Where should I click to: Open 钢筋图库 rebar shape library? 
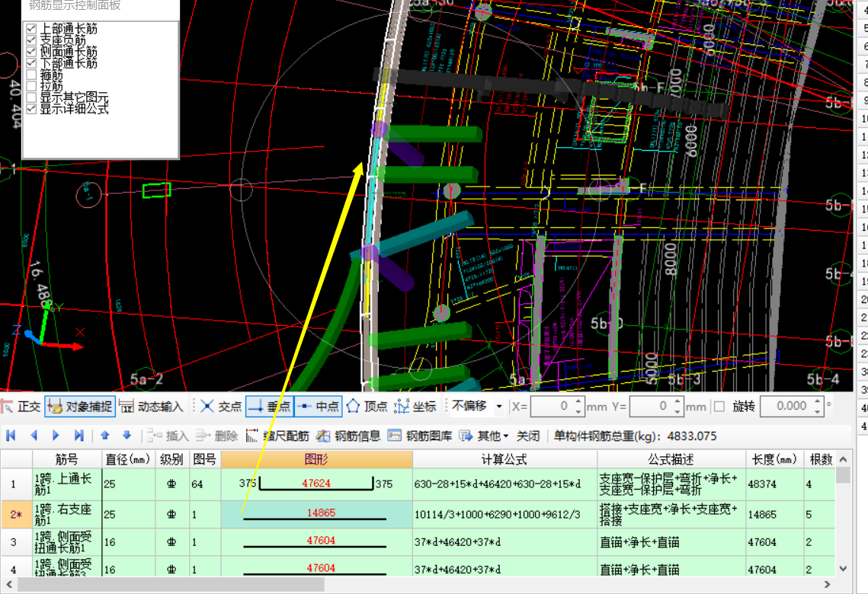coord(420,436)
